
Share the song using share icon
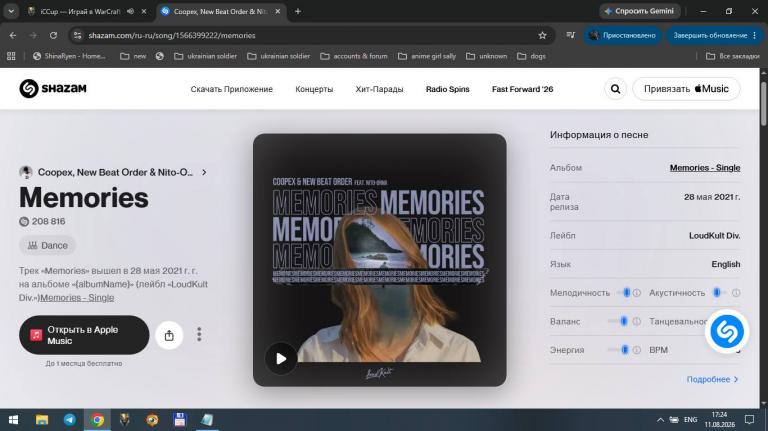coord(169,335)
